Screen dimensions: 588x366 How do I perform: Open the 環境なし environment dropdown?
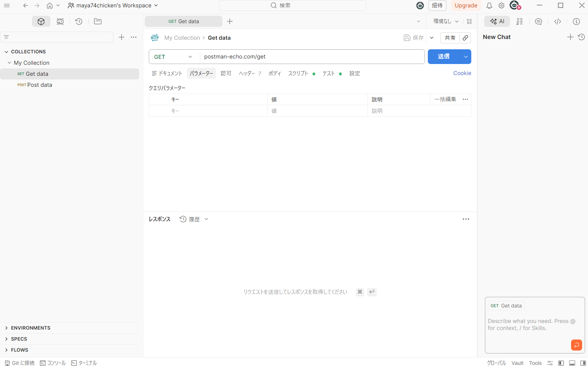pyautogui.click(x=446, y=21)
